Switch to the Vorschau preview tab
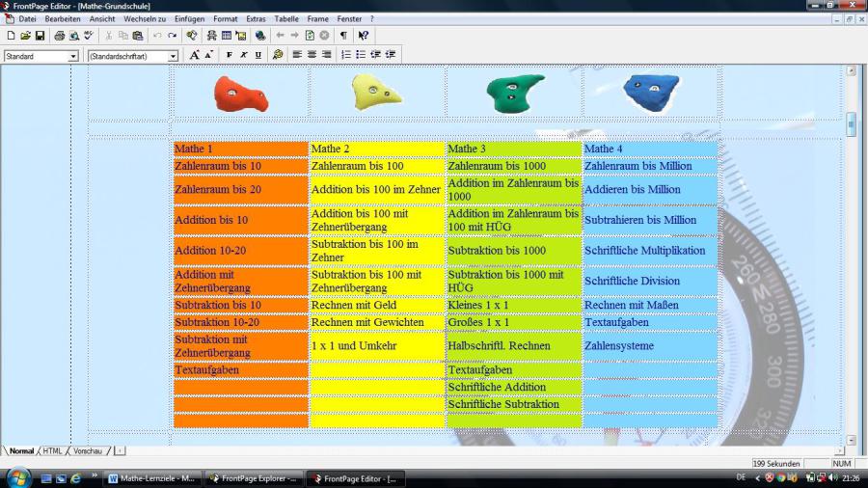 coord(87,451)
